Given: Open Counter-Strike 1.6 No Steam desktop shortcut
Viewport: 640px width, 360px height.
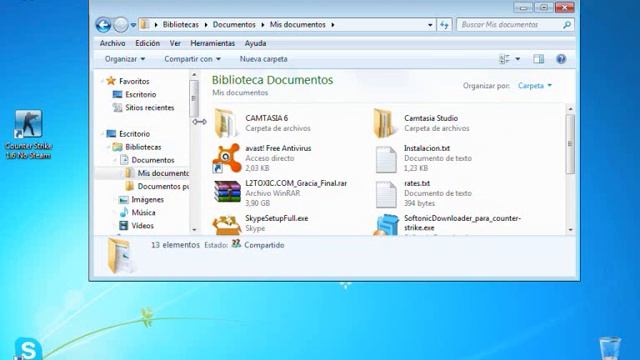Looking at the screenshot, I should tap(28, 135).
